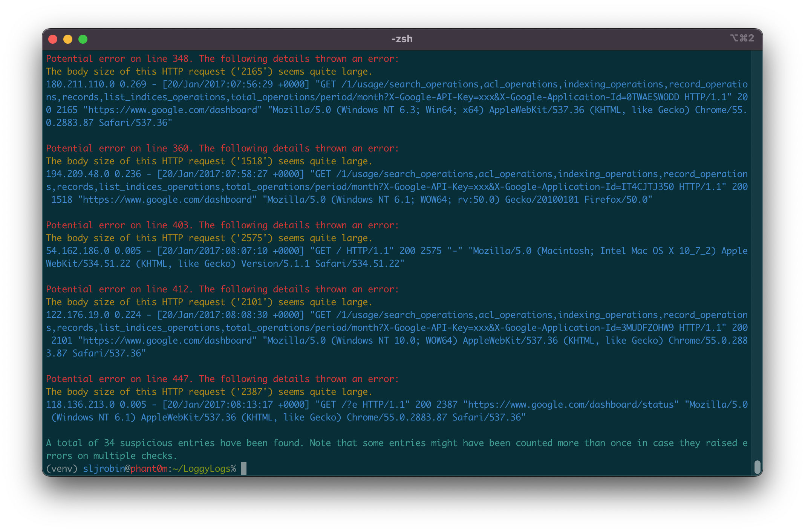
Task: Click the IP address 54.162.186.0
Action: (x=77, y=251)
